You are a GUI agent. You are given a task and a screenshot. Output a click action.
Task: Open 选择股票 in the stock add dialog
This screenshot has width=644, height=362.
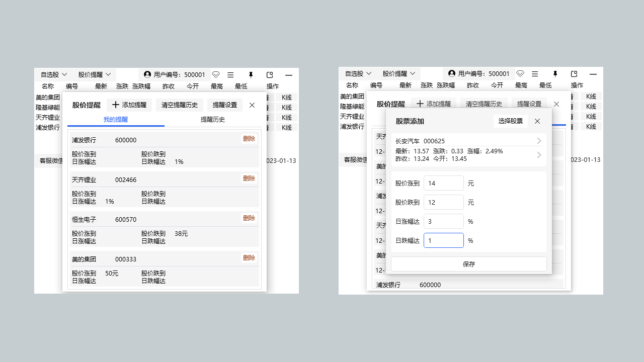(x=510, y=121)
